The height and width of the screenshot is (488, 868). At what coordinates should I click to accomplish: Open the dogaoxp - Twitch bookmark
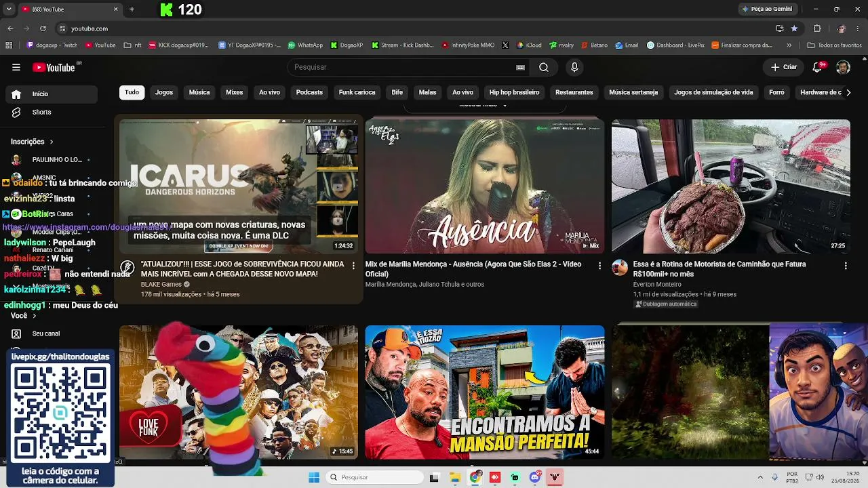point(52,45)
